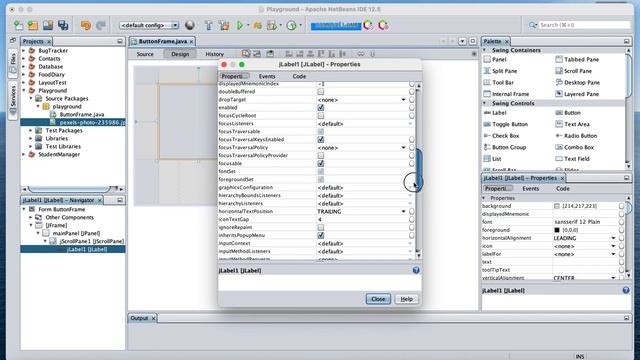Select ButtonFrame.java in Projects tree
The image size is (640, 360).
tap(82, 115)
